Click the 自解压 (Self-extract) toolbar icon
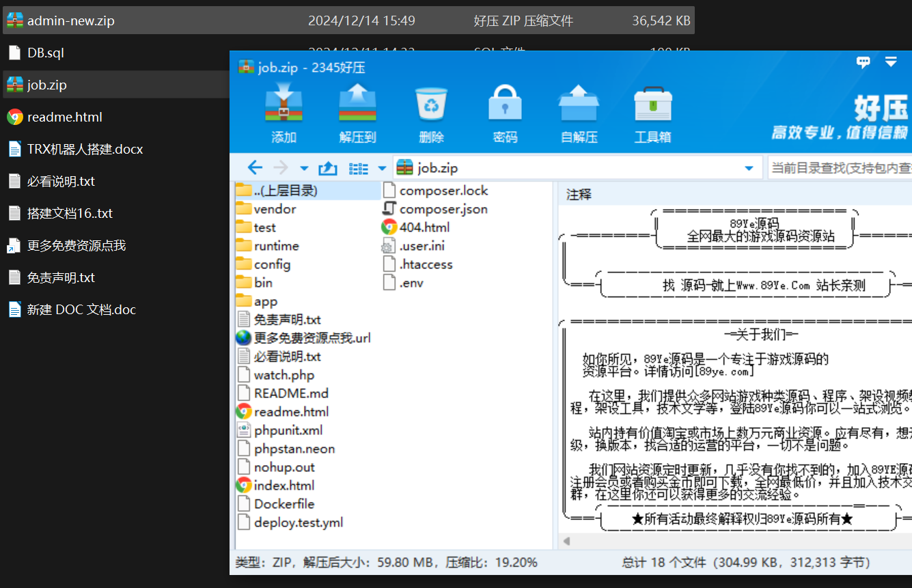The width and height of the screenshot is (912, 588). pos(579,102)
